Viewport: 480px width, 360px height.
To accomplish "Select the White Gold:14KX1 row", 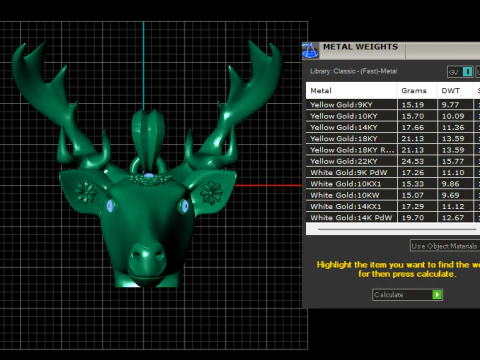I will 393,207.
